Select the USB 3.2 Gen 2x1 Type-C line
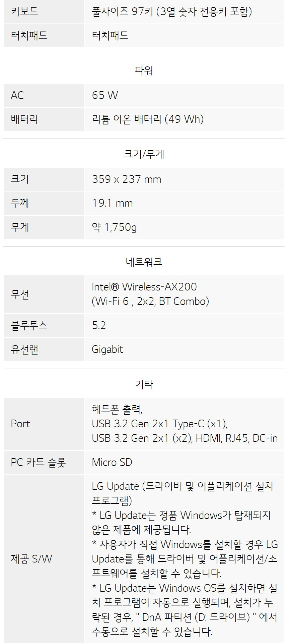 click(x=159, y=424)
